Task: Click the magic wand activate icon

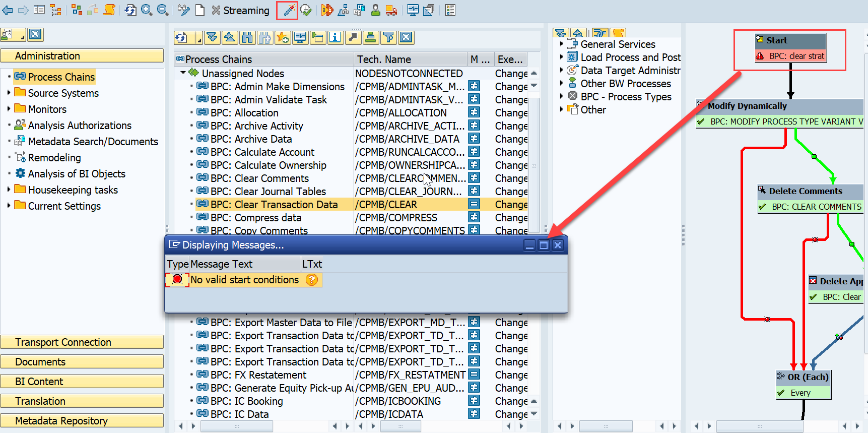Action: 289,10
